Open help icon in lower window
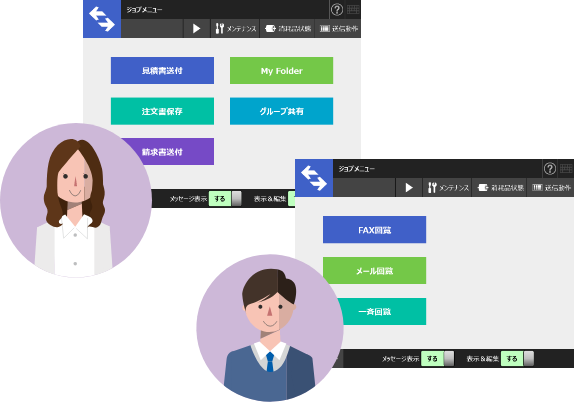Viewport: 574px width, 413px height. click(x=549, y=169)
